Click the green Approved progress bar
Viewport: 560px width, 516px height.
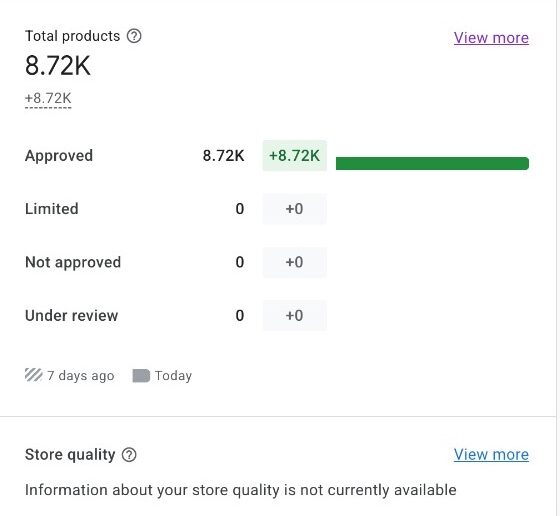pyautogui.click(x=432, y=163)
